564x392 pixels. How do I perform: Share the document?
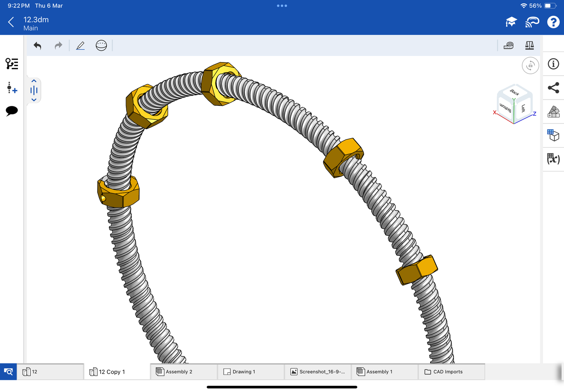coord(553,88)
